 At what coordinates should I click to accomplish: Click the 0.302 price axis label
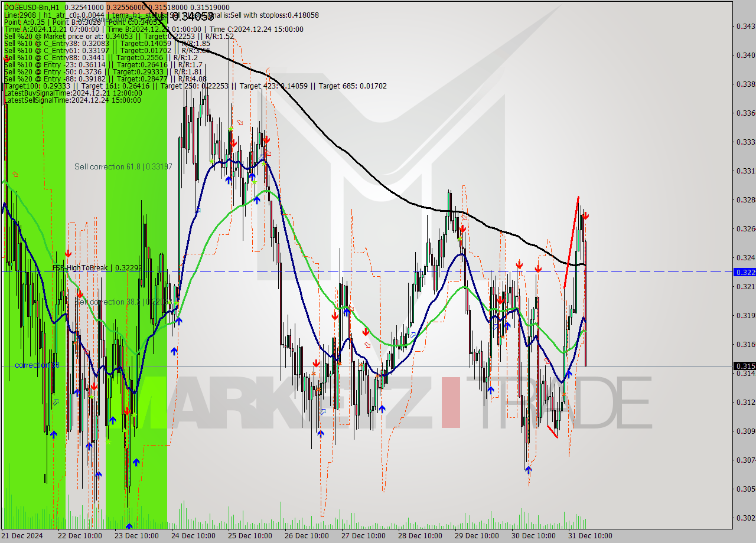click(x=745, y=518)
